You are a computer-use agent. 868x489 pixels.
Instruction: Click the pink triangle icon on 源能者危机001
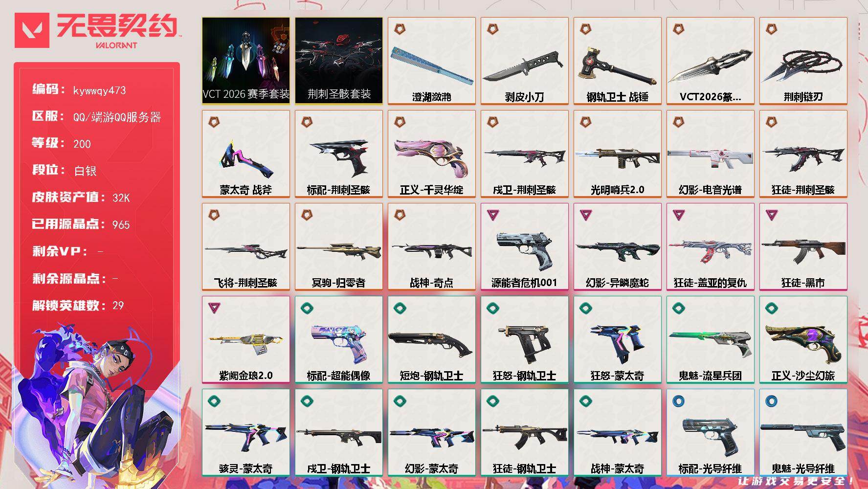(x=493, y=215)
